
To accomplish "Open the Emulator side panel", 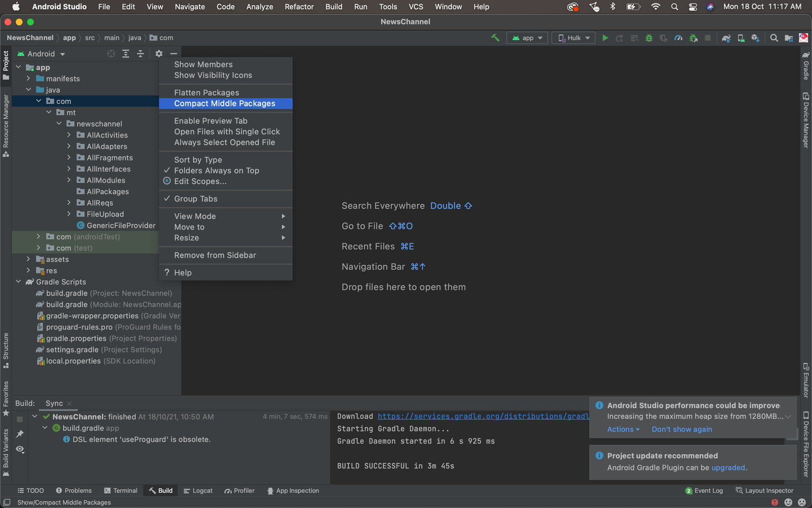I will pos(806,380).
